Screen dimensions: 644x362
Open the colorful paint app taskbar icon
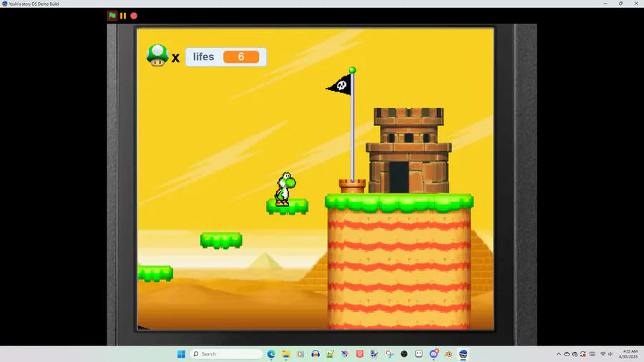345,354
